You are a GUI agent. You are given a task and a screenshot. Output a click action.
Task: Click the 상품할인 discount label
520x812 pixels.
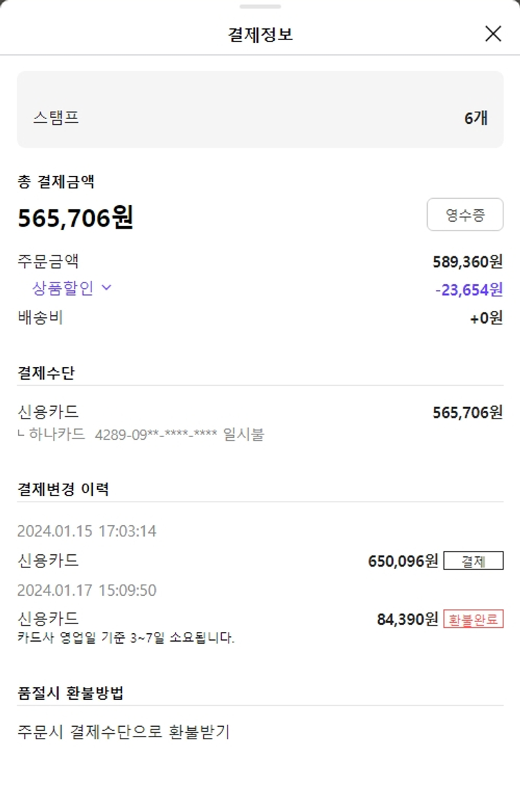click(x=62, y=288)
